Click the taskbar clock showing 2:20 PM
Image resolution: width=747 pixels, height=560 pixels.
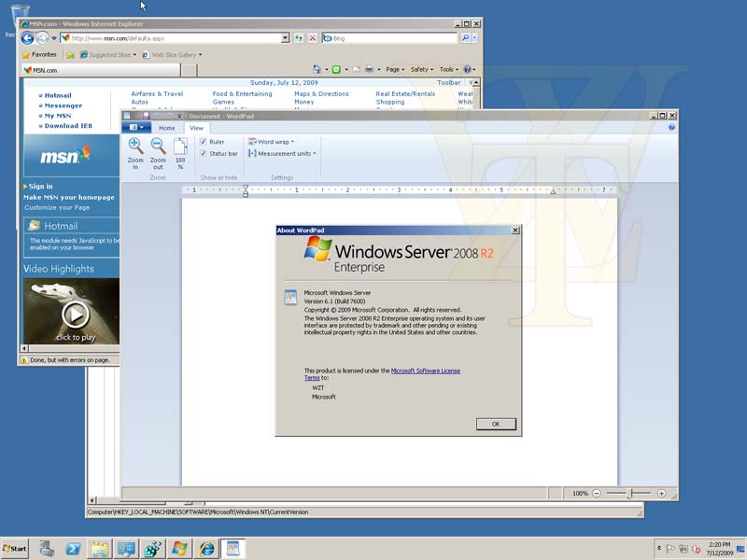719,549
